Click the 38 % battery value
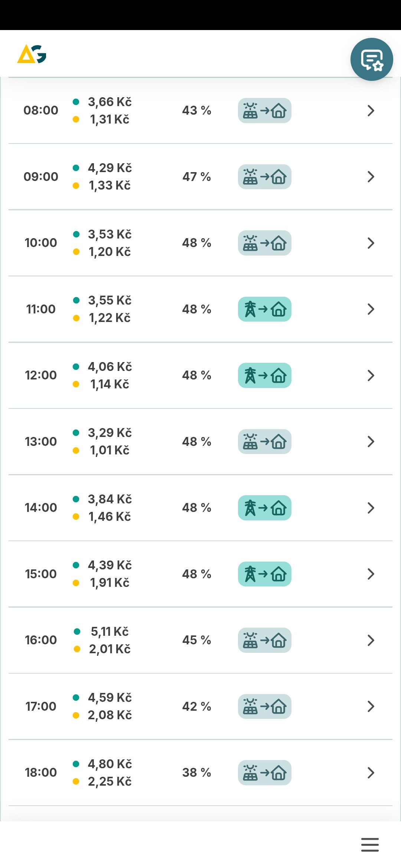 tap(196, 772)
